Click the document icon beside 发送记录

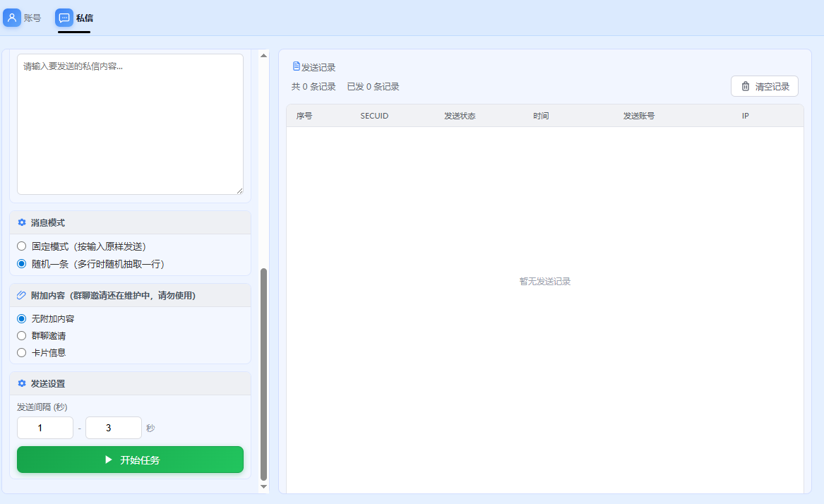coord(296,66)
